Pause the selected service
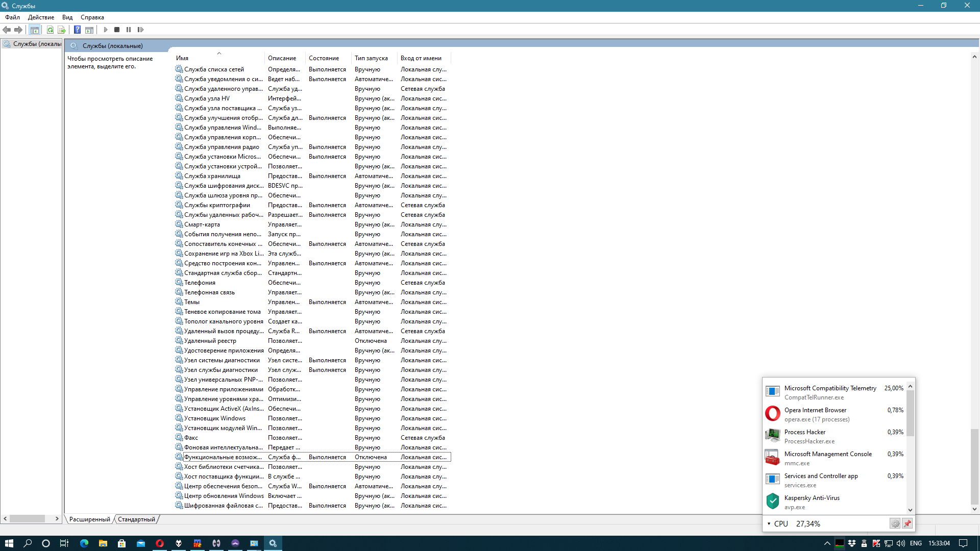The height and width of the screenshot is (551, 980). click(129, 30)
